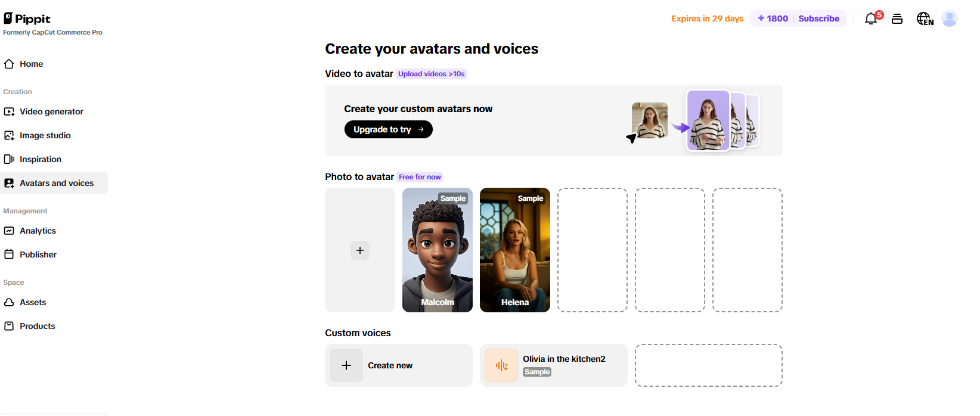Open Video generator from sidebar

(x=51, y=111)
